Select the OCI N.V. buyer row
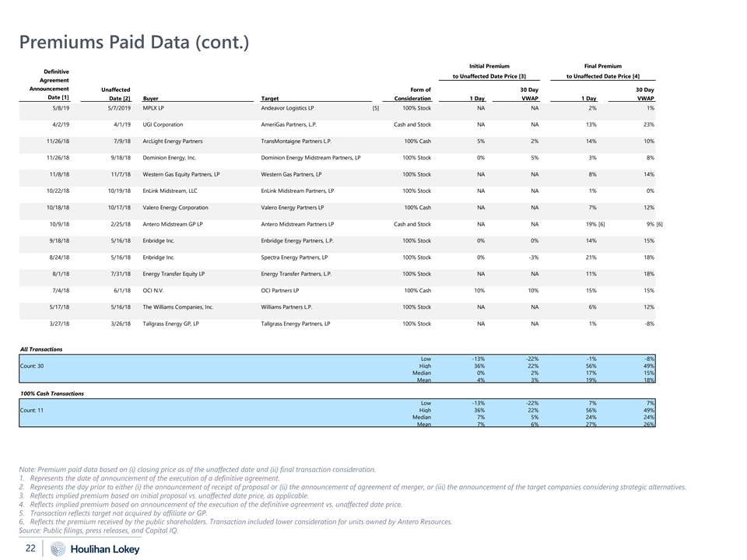This screenshot has height=560, width=747. (153, 290)
